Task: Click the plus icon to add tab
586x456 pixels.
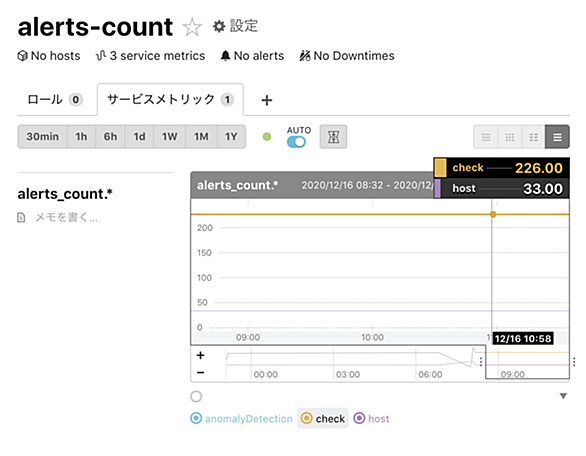Action: click(x=266, y=100)
